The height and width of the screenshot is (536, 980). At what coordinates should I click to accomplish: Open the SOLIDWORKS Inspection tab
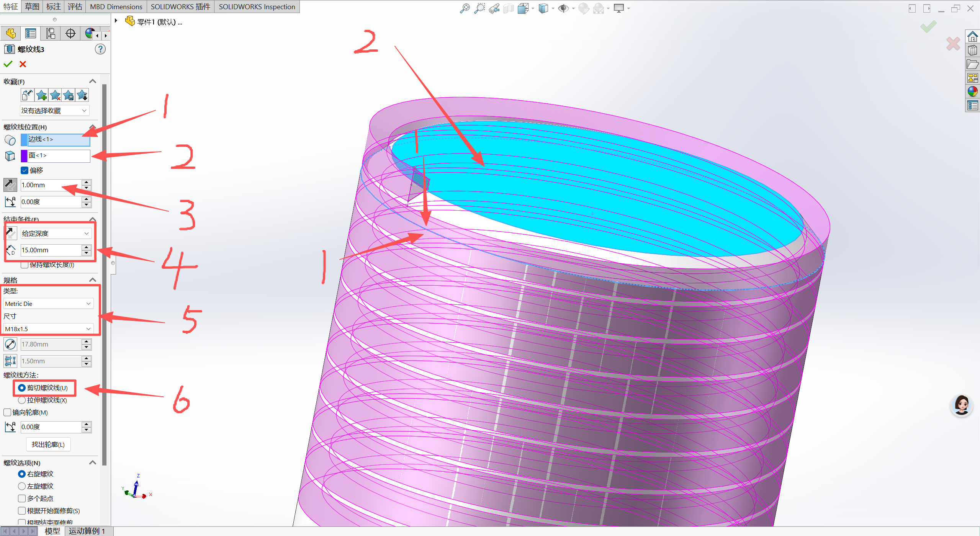pyautogui.click(x=257, y=7)
